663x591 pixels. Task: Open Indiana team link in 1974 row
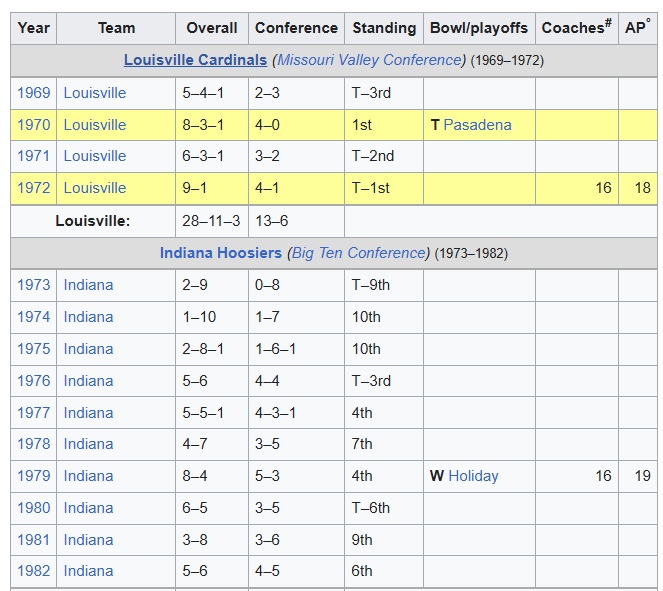(x=88, y=317)
